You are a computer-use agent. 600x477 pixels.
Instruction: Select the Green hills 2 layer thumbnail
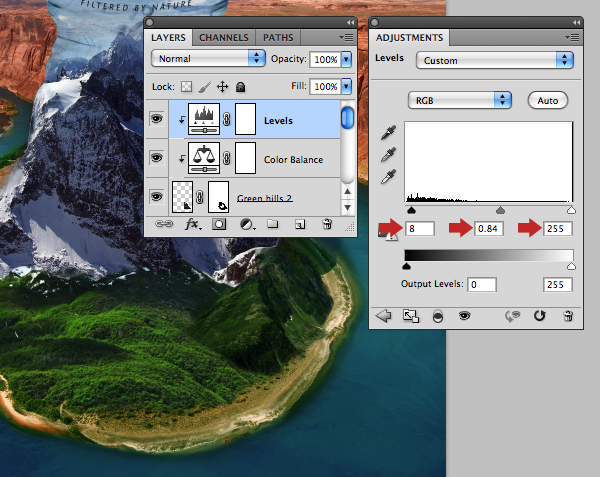click(183, 197)
